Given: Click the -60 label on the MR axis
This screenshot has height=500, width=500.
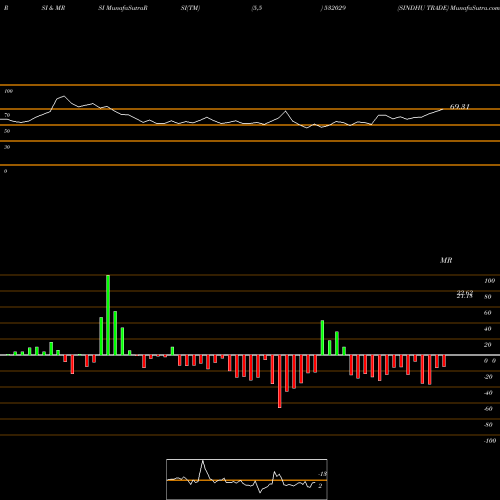Looking at the screenshot, I should click(x=488, y=409).
